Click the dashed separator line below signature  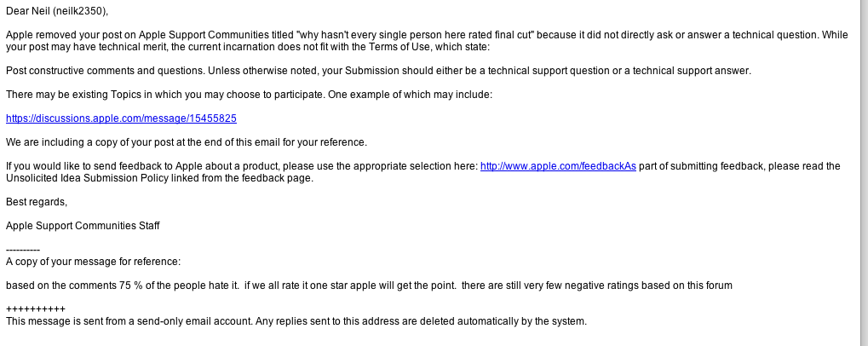[23, 251]
